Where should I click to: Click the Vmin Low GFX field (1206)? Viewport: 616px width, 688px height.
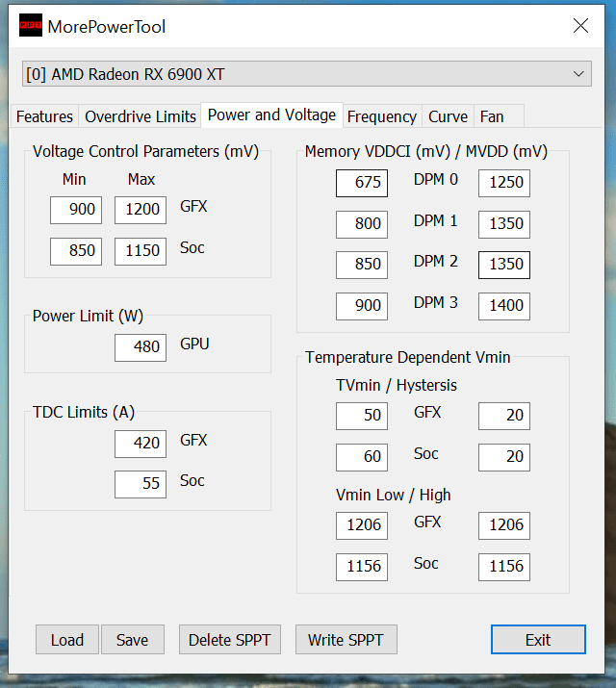(362, 525)
